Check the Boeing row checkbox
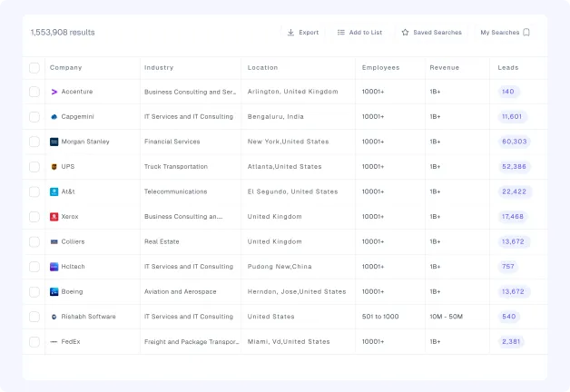This screenshot has width=570, height=392. pos(34,291)
